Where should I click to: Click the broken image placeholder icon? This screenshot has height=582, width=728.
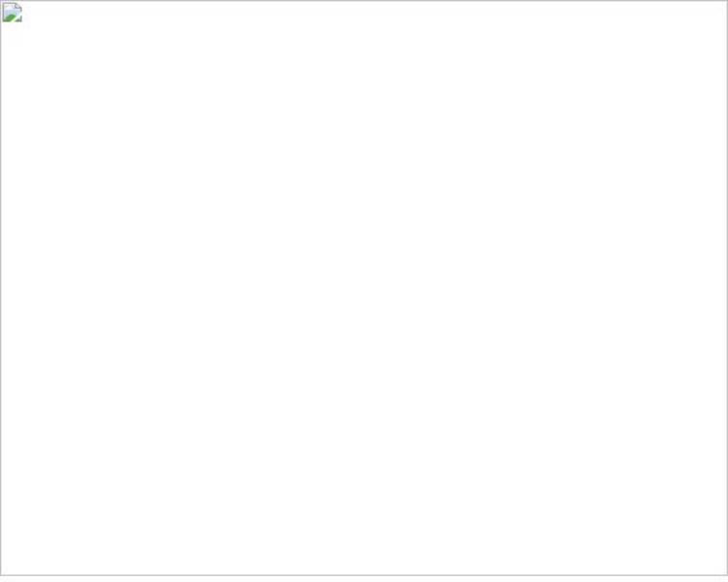[13, 13]
